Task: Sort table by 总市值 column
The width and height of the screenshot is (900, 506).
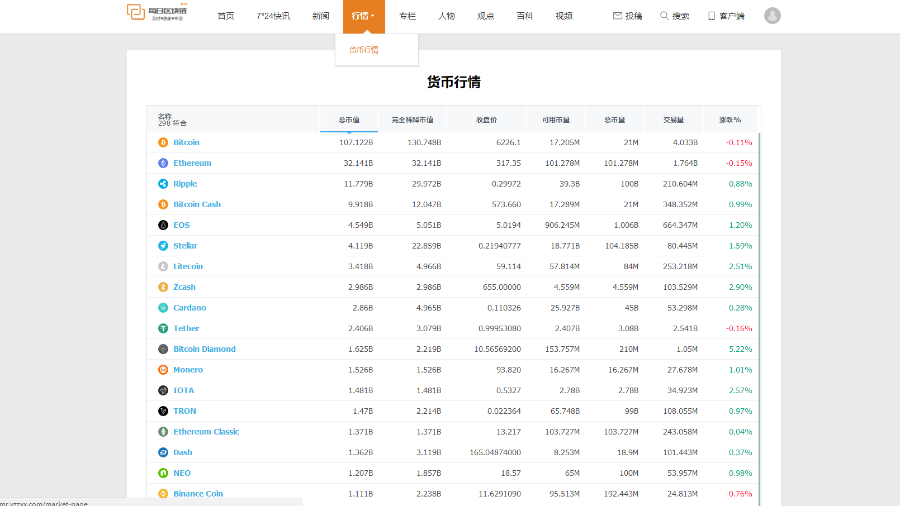Action: [x=349, y=119]
